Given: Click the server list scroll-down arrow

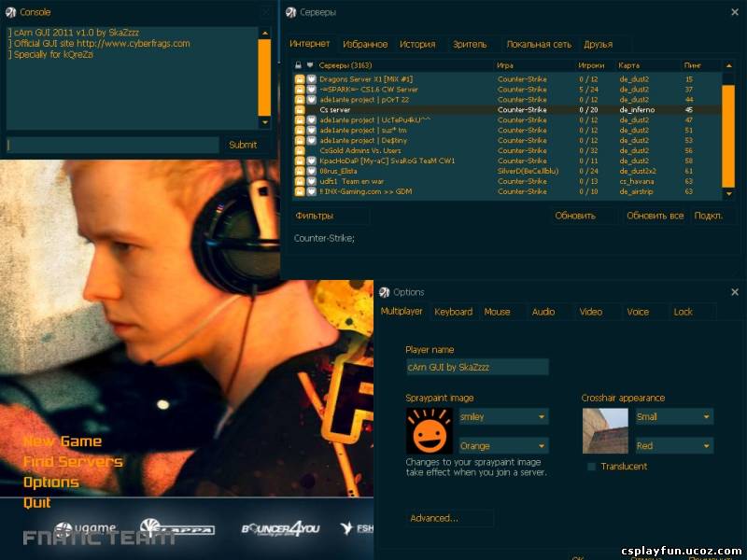Looking at the screenshot, I should point(728,194).
